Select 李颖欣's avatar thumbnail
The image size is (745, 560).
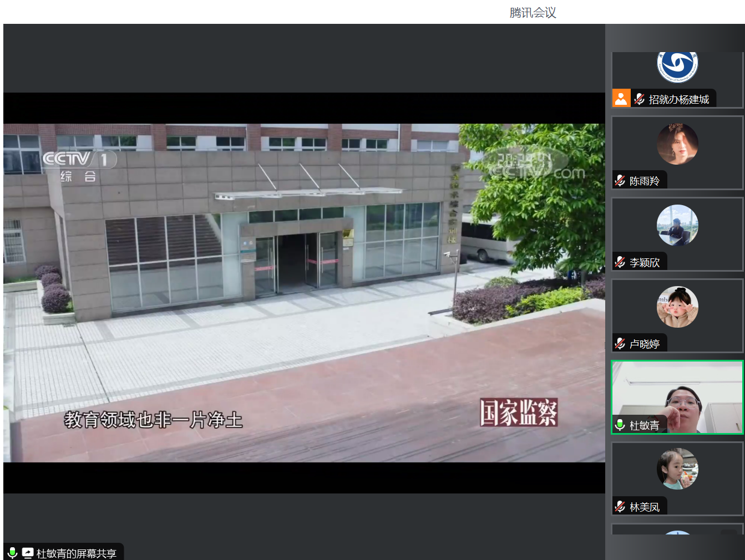pyautogui.click(x=677, y=225)
